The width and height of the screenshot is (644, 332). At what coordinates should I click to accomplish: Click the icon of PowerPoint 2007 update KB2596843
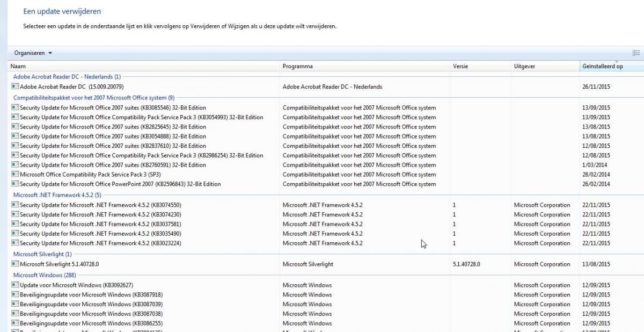pyautogui.click(x=15, y=184)
